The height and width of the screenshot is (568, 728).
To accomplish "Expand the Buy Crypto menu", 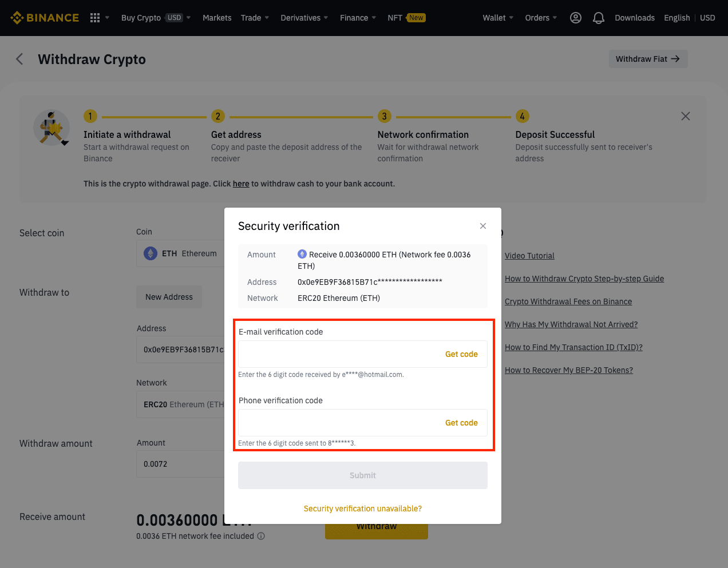I will (x=156, y=18).
